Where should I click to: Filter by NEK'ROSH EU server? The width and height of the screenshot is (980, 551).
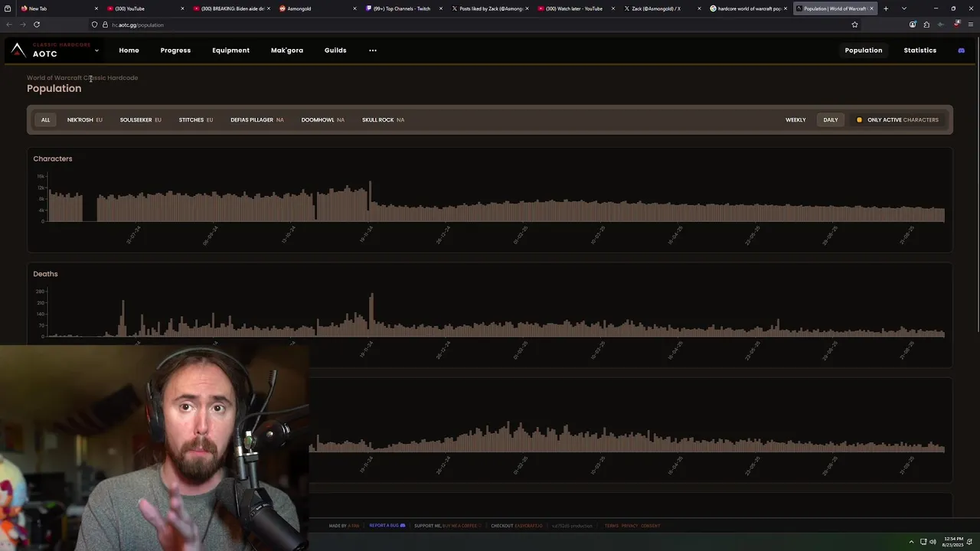click(x=84, y=120)
